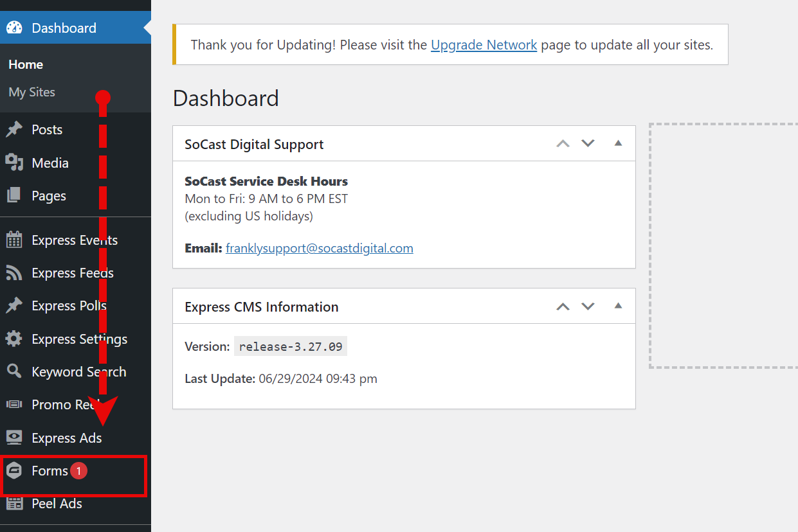Open the Express Polls menu
Screen dimensions: 798x532
(x=75, y=306)
